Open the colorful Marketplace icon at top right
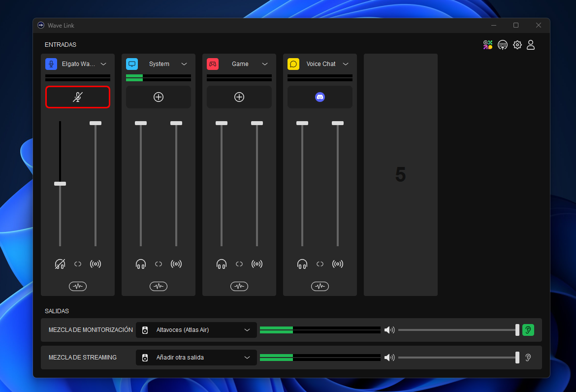This screenshot has width=576, height=392. click(x=487, y=45)
